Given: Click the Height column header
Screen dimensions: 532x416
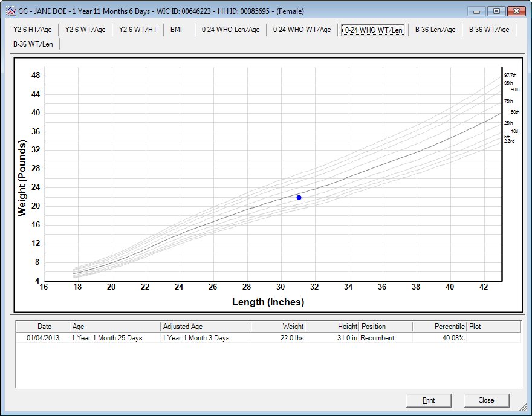Looking at the screenshot, I should [332, 327].
